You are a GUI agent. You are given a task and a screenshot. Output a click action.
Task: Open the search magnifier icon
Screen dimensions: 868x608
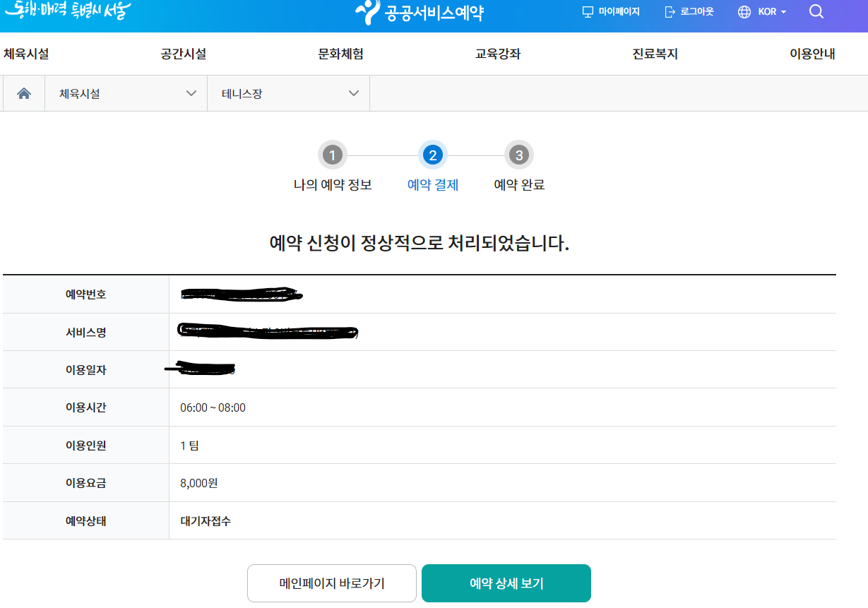[816, 11]
